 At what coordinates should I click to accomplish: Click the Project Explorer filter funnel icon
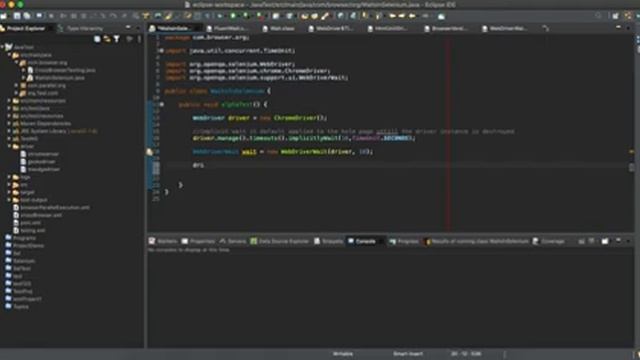point(117,39)
